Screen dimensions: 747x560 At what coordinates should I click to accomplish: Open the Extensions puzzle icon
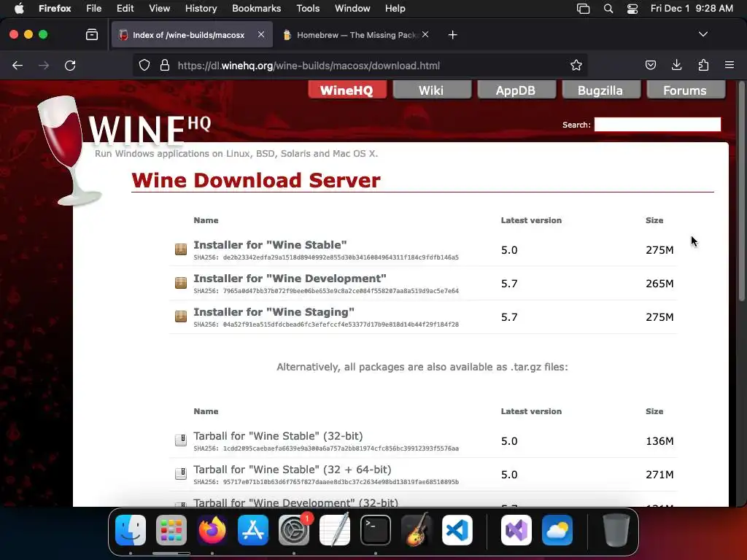pos(703,65)
